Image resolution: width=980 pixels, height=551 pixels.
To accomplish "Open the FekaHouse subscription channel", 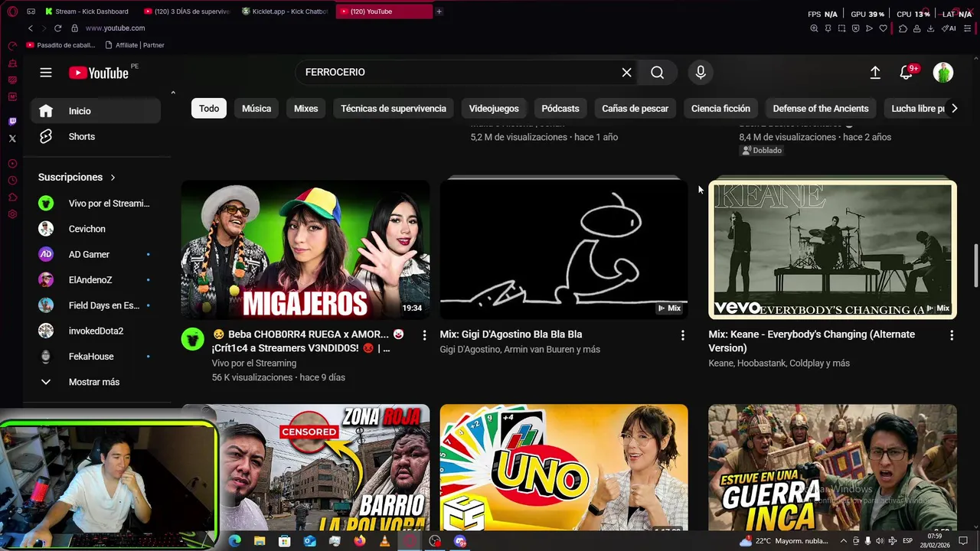I will (x=96, y=356).
